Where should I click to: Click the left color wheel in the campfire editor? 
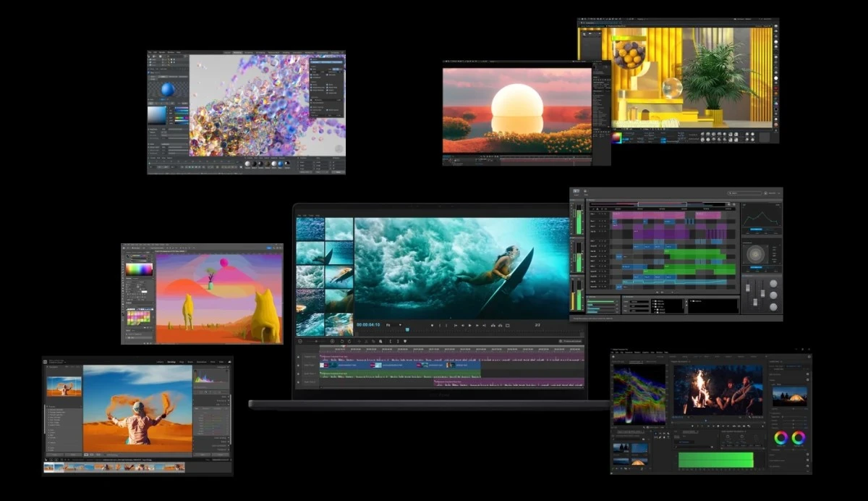tap(781, 437)
